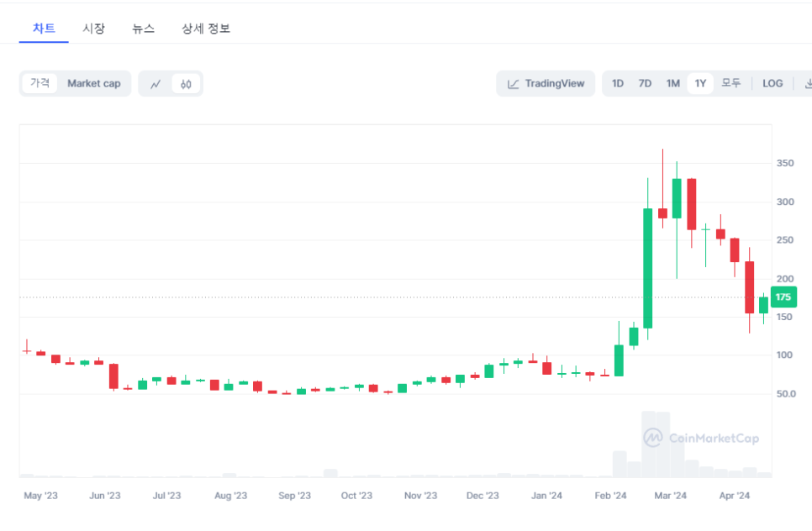Set chart range to 1D
The height and width of the screenshot is (531, 812).
click(618, 83)
